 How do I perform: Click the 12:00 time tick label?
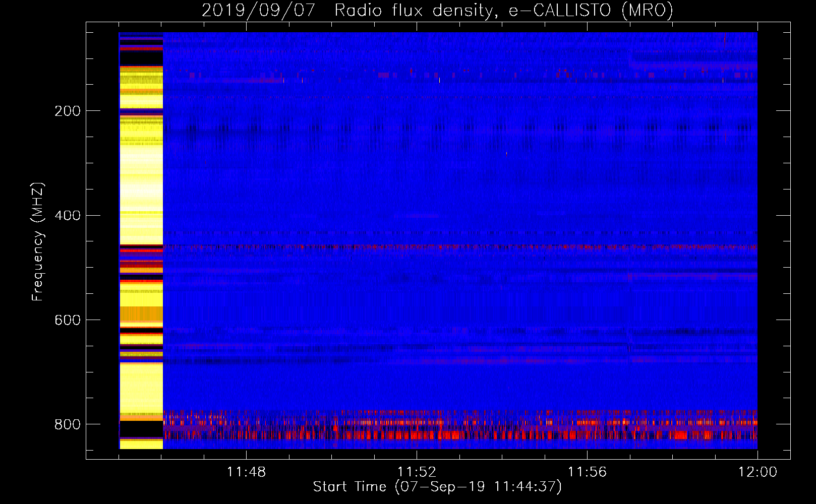pos(757,472)
